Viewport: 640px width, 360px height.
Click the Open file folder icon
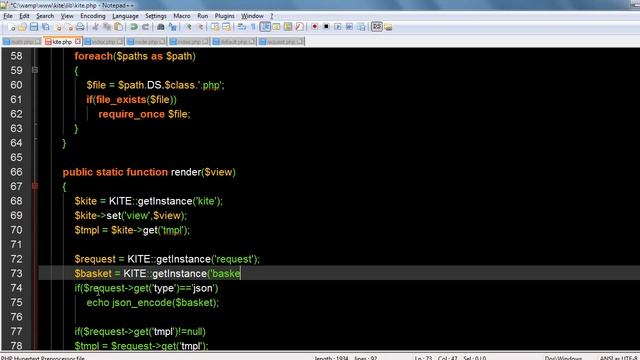tap(22, 27)
